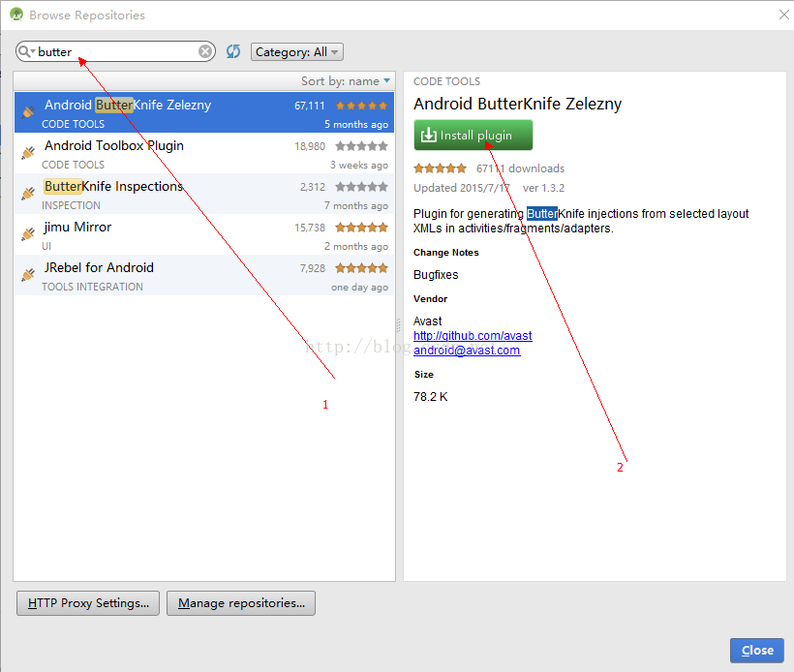Select Android Toolbox Plugin in the list
Image resolution: width=794 pixels, height=672 pixels.
pos(204,153)
